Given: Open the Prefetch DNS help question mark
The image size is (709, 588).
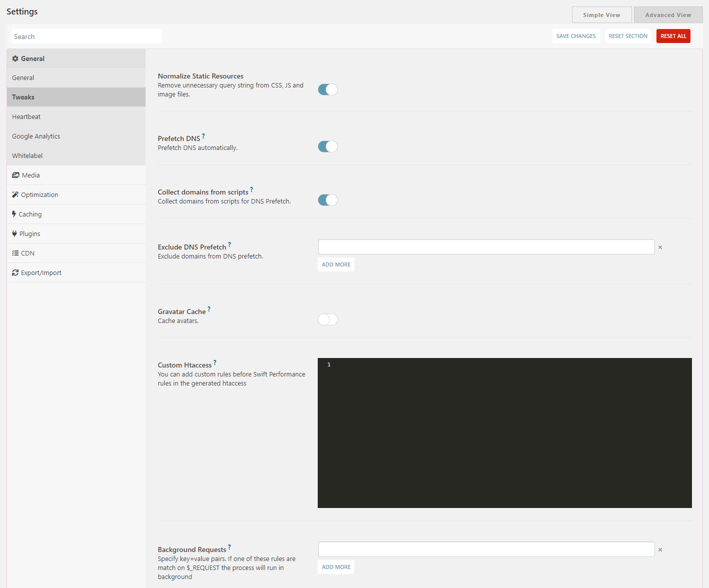Looking at the screenshot, I should click(x=203, y=136).
